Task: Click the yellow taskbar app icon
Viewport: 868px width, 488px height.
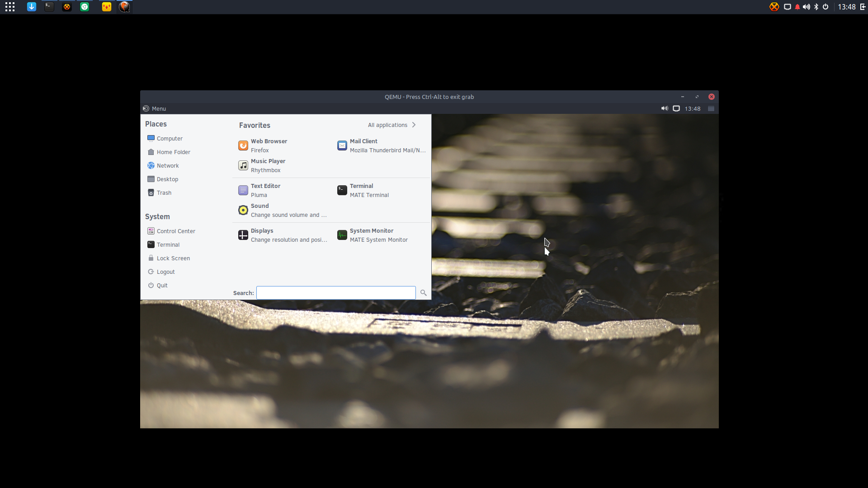Action: click(x=107, y=7)
